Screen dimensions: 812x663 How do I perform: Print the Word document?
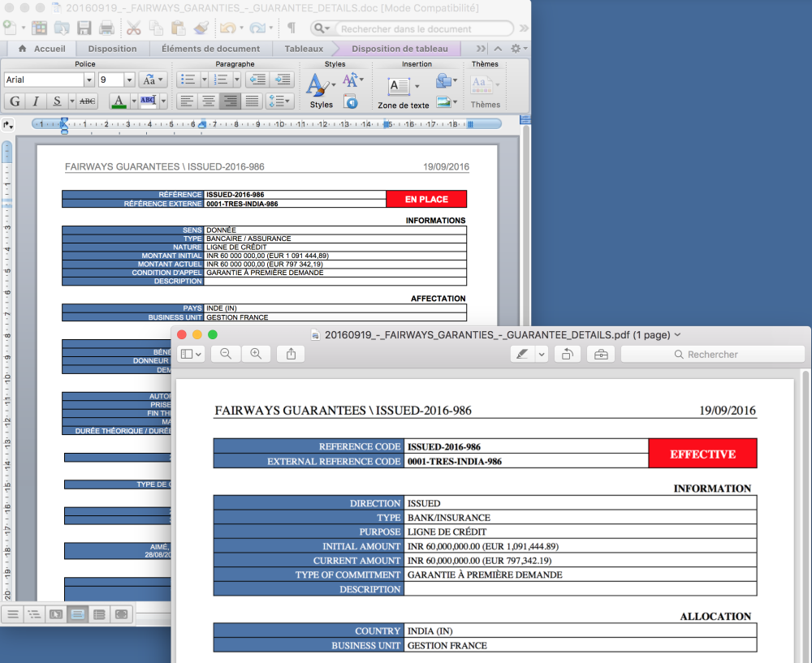[106, 28]
